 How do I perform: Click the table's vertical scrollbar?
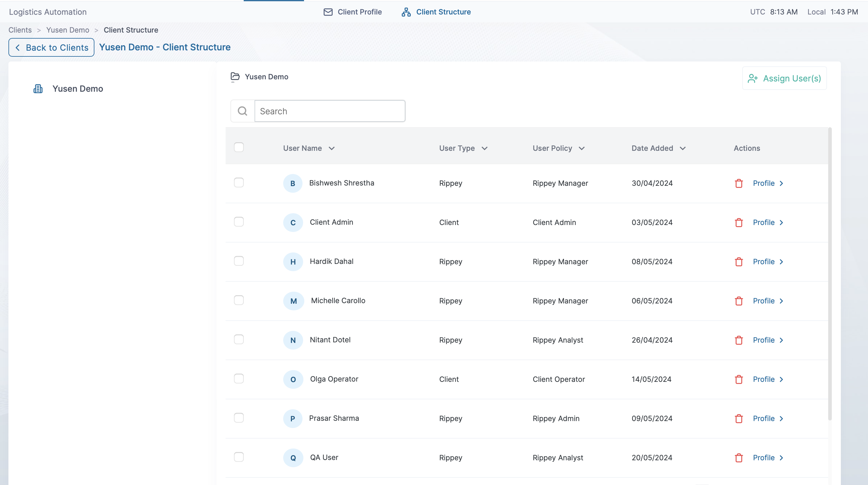click(830, 273)
